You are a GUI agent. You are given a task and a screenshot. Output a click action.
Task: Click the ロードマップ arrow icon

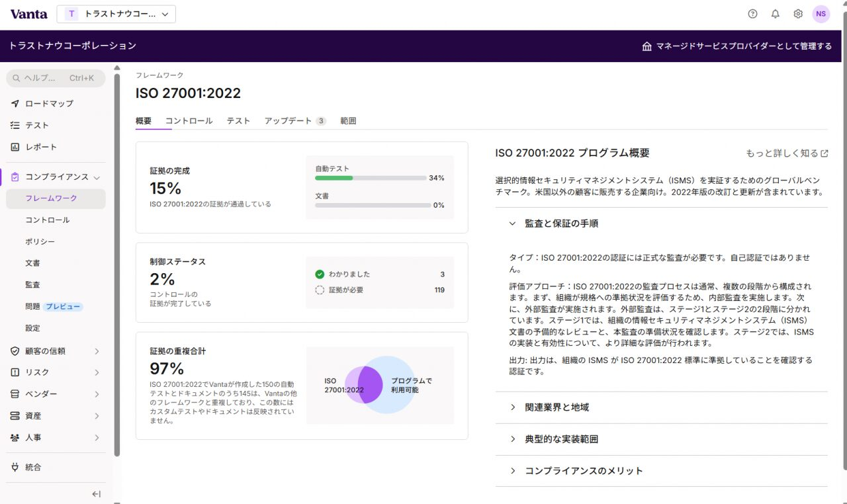tap(15, 104)
